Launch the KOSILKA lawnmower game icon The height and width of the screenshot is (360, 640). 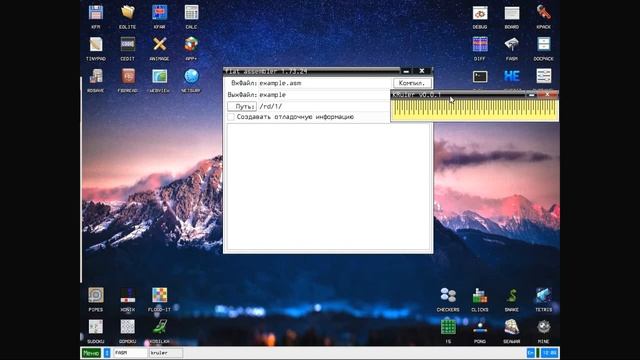[x=159, y=327]
